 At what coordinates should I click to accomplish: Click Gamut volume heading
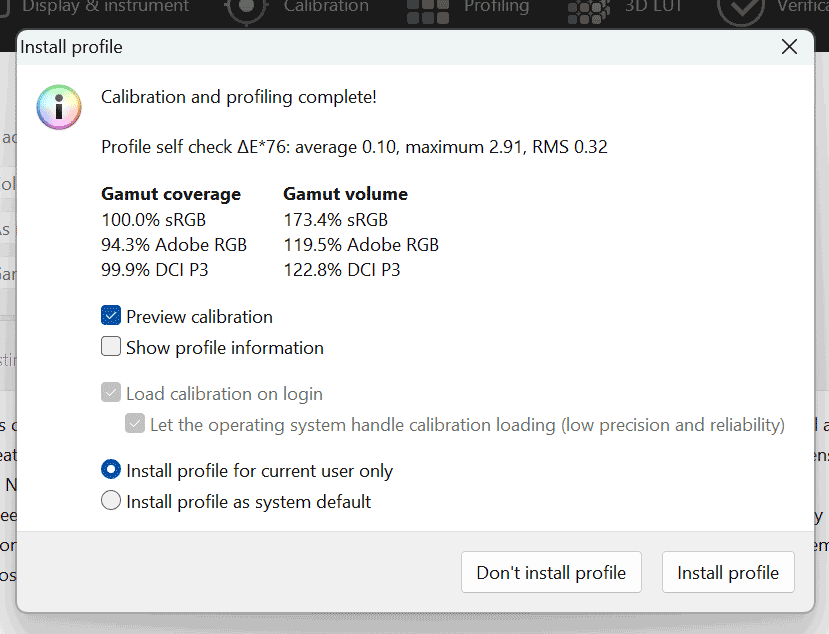point(345,194)
